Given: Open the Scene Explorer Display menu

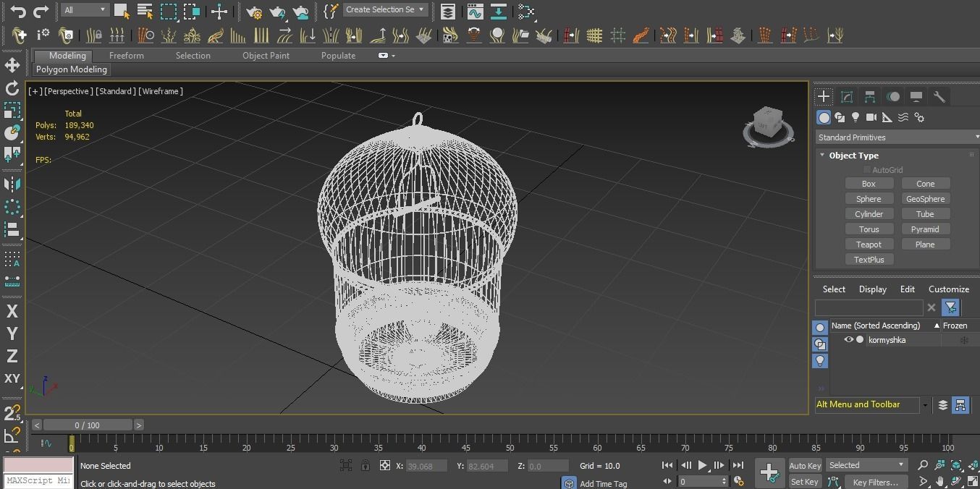Looking at the screenshot, I should tap(873, 289).
